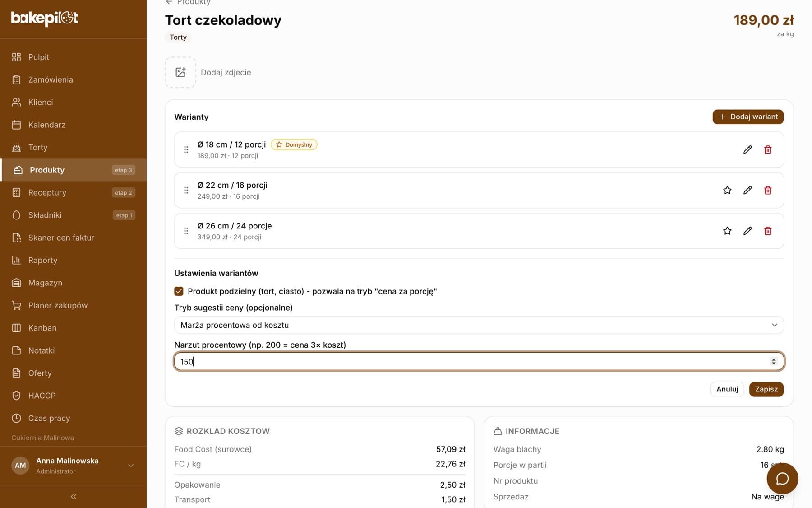Expand the Anna Malinowska user menu
The width and height of the screenshot is (812, 508).
pyautogui.click(x=130, y=466)
